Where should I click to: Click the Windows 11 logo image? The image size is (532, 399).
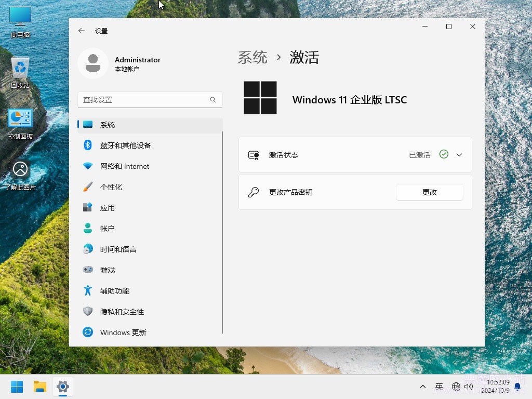260,98
